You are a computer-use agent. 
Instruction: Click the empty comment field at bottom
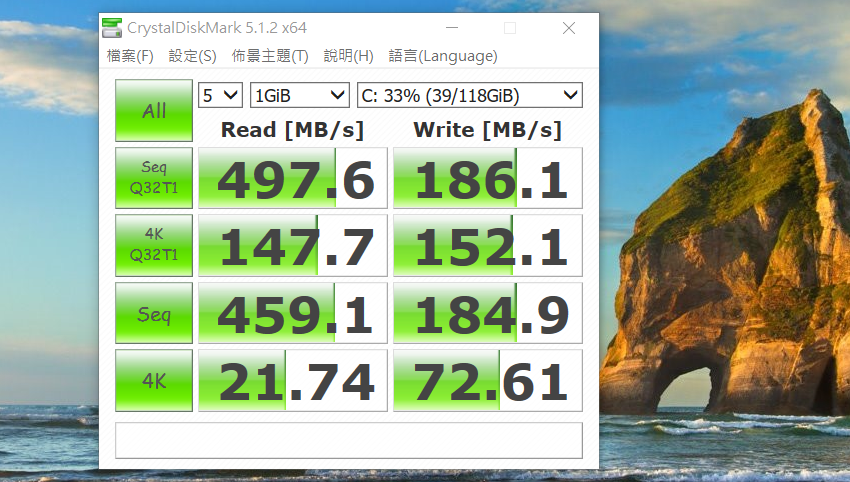pyautogui.click(x=349, y=441)
